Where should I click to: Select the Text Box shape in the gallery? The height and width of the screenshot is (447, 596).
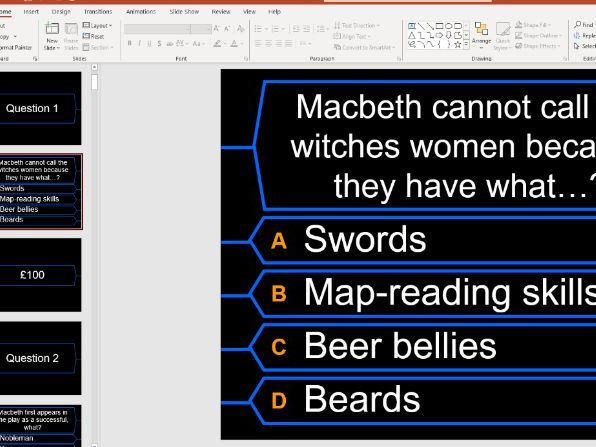(x=411, y=26)
